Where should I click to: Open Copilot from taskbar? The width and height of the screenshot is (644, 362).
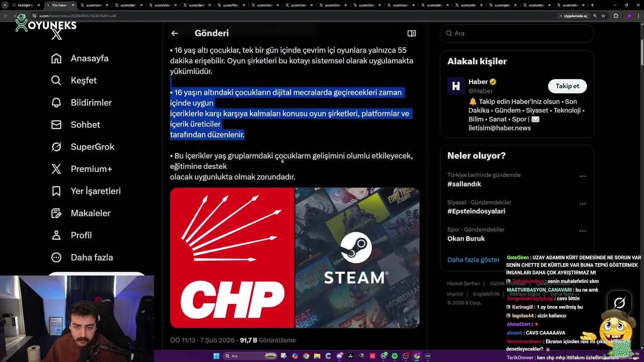[295, 356]
